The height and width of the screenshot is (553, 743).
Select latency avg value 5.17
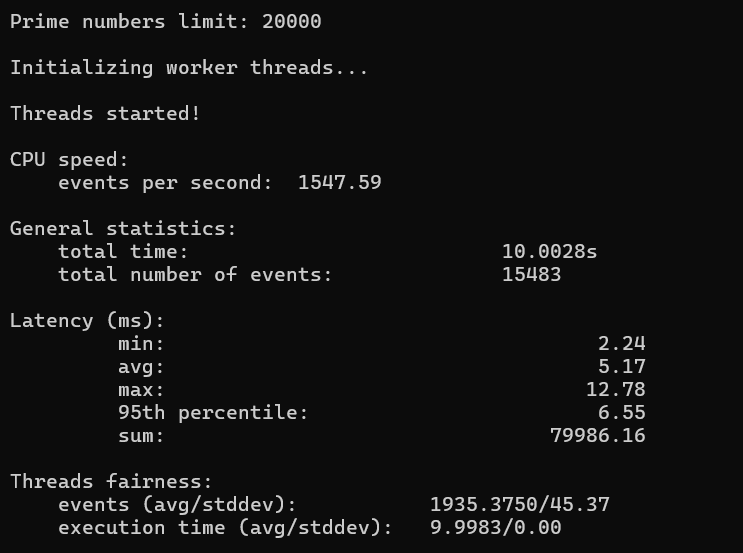(622, 367)
